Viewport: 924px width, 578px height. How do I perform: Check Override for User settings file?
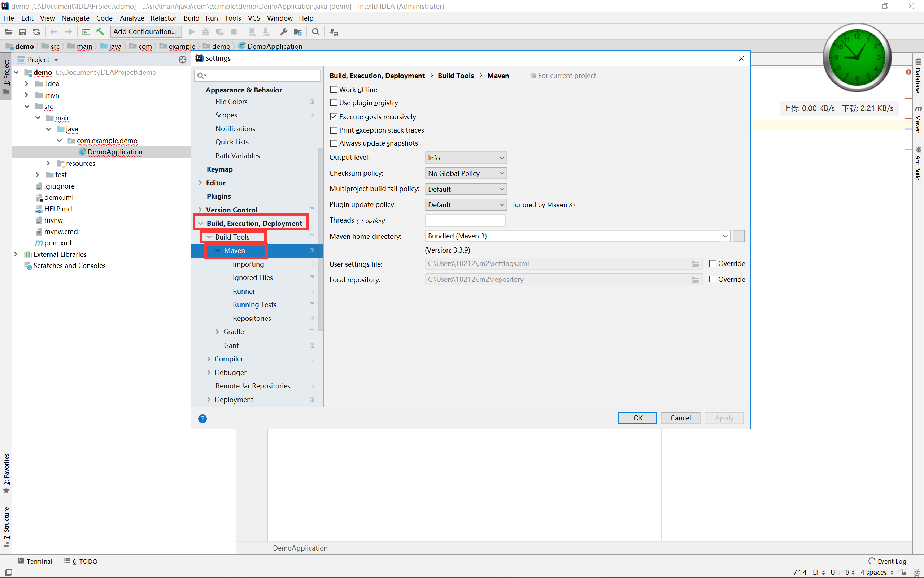pos(712,263)
